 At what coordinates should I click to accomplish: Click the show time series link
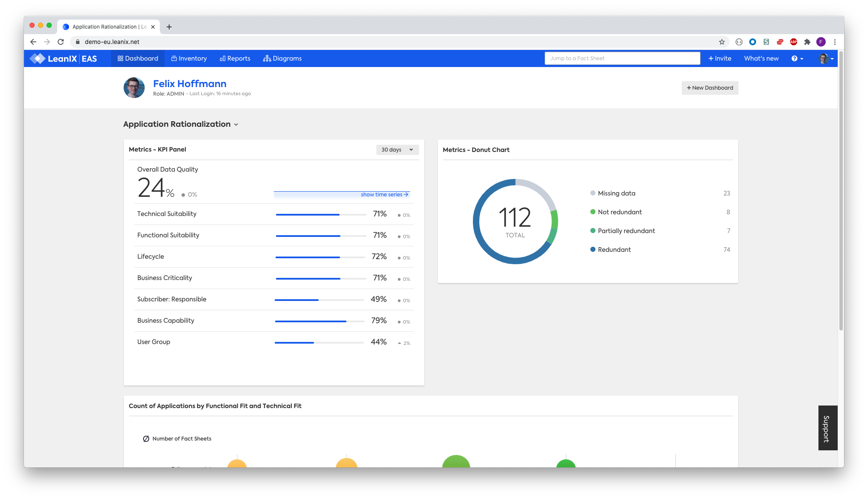pos(384,195)
